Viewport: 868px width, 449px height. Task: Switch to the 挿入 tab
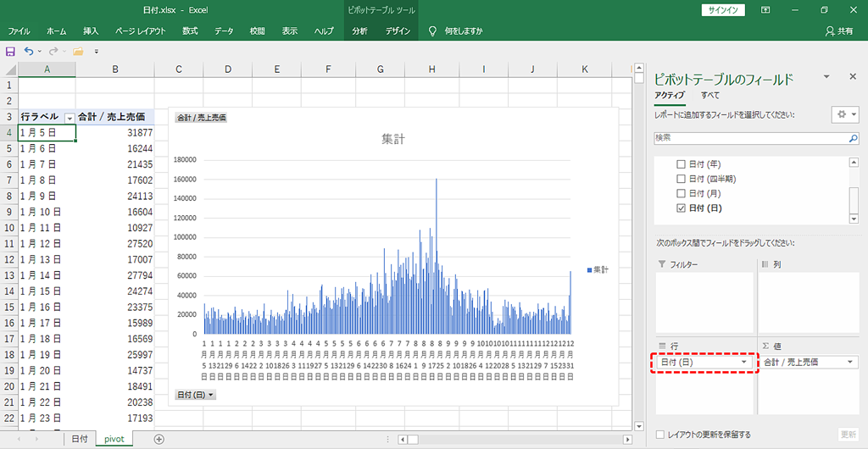pos(91,31)
